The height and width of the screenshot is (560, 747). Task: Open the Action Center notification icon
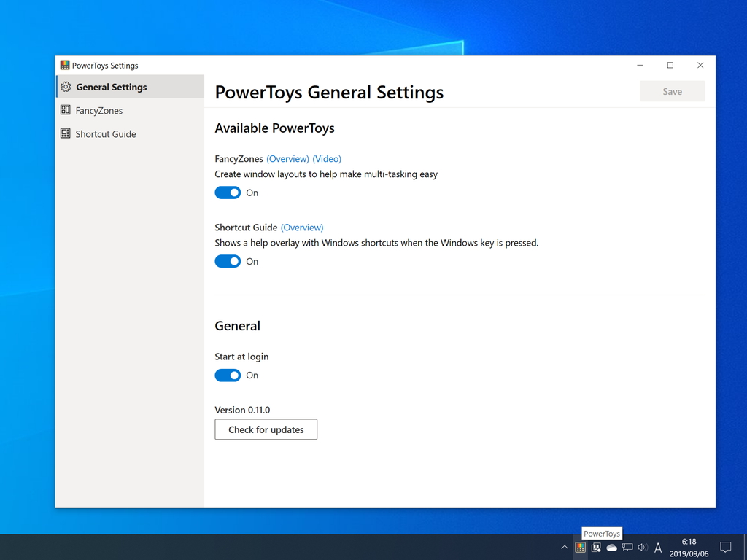[725, 547]
